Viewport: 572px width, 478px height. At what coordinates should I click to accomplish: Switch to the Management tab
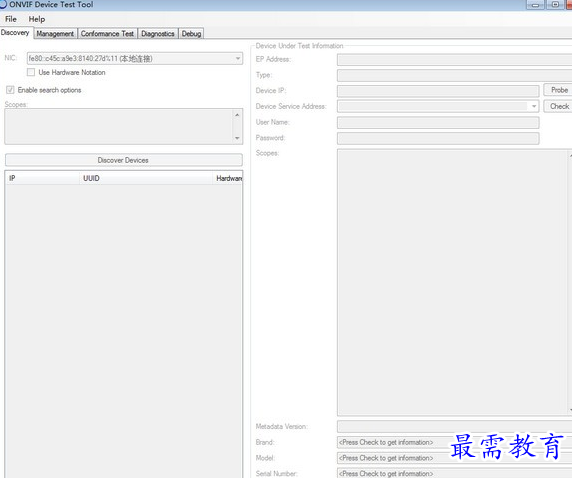(x=55, y=34)
